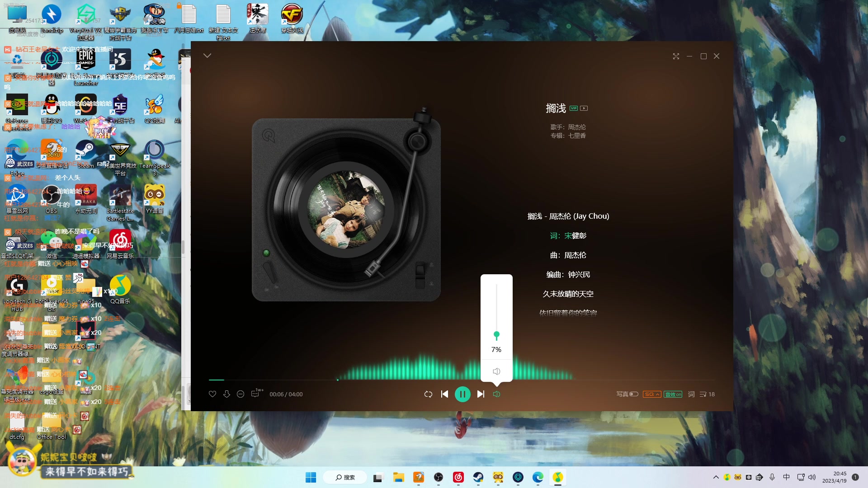Open Windows Start menu
Viewport: 868px width, 488px height.
(311, 477)
